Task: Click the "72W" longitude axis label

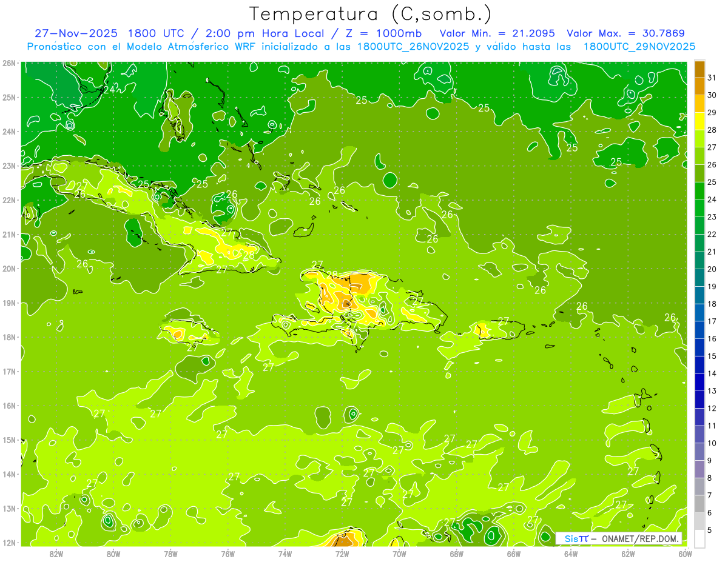Action: click(342, 554)
